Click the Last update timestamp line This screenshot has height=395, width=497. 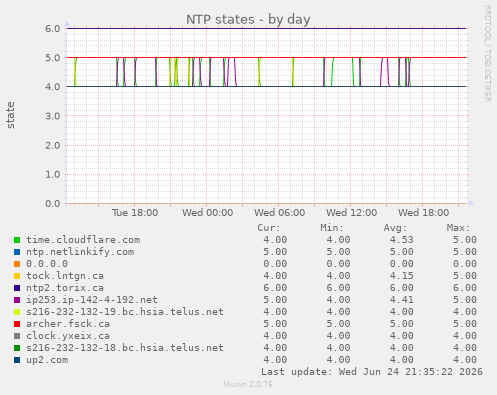pyautogui.click(x=372, y=372)
